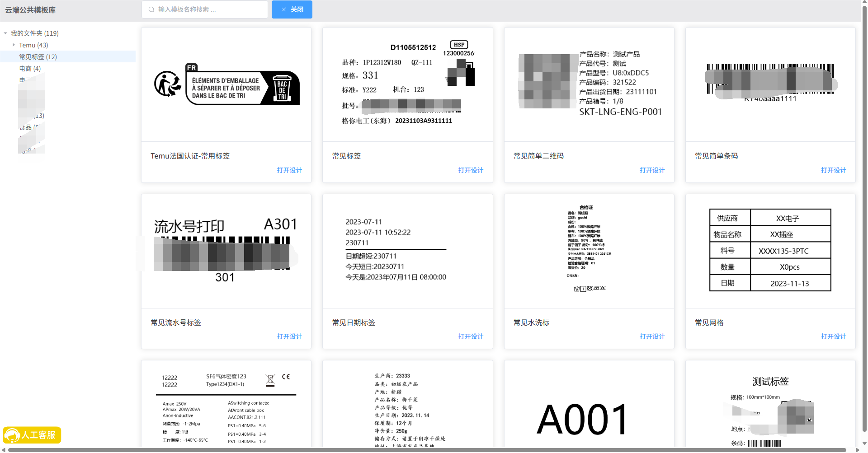Click the 常见网格 title text
Screen dimensions: 868x453
(709, 322)
